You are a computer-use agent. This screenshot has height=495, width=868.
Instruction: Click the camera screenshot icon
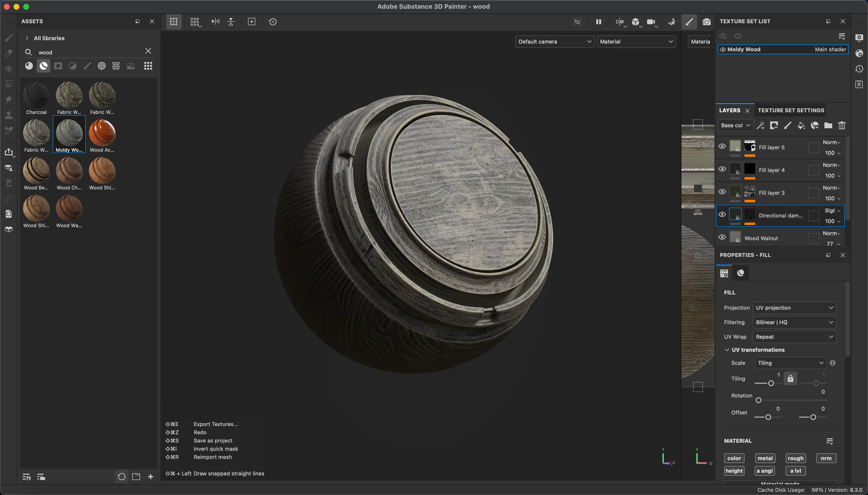point(707,22)
